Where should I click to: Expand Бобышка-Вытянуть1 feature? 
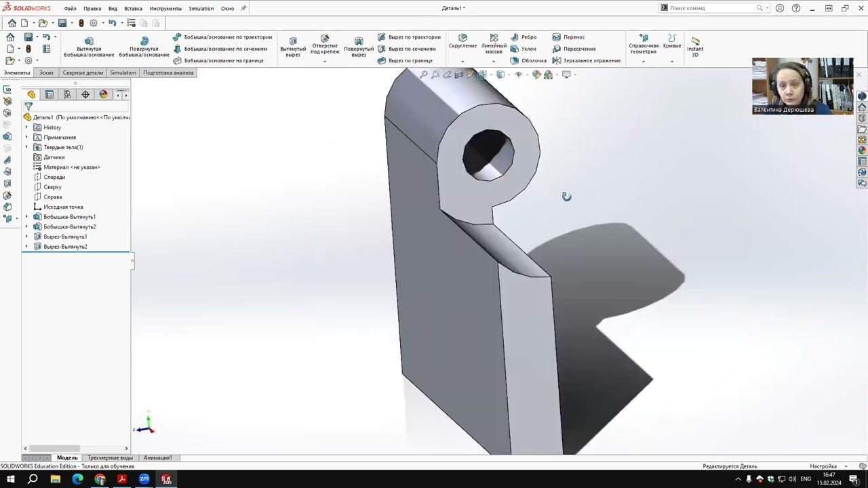(x=27, y=217)
